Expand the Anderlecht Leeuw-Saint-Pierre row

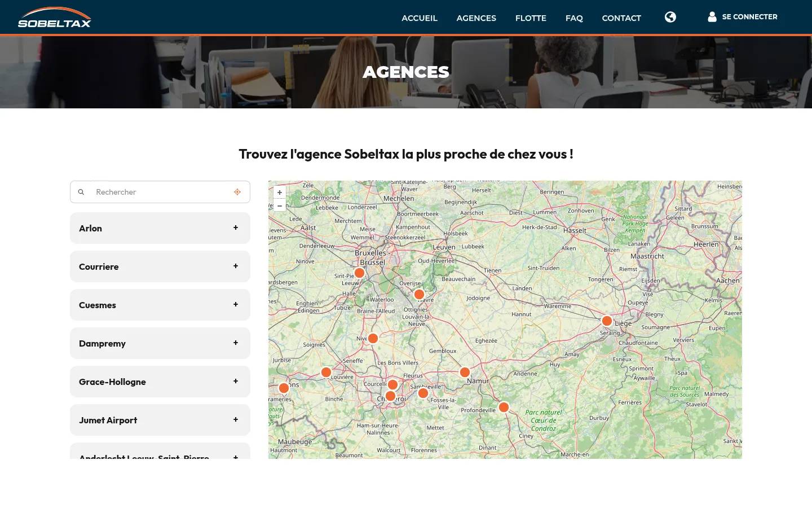(160, 451)
